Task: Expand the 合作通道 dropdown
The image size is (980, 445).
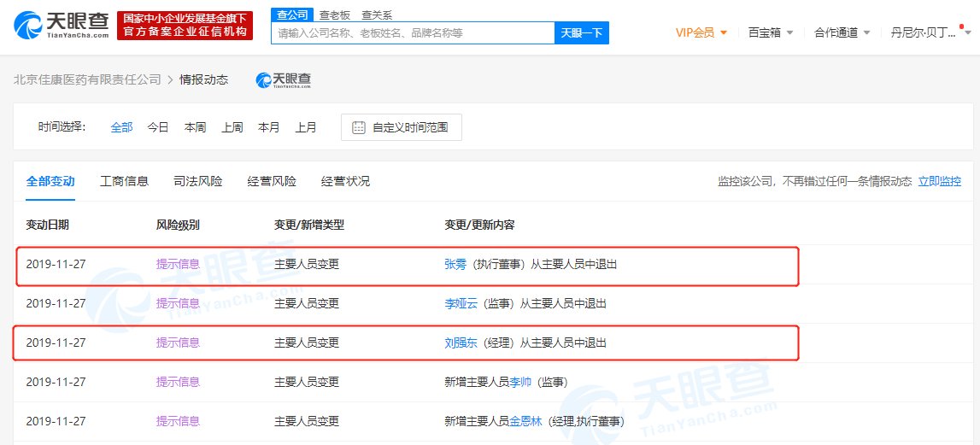Action: [x=842, y=32]
